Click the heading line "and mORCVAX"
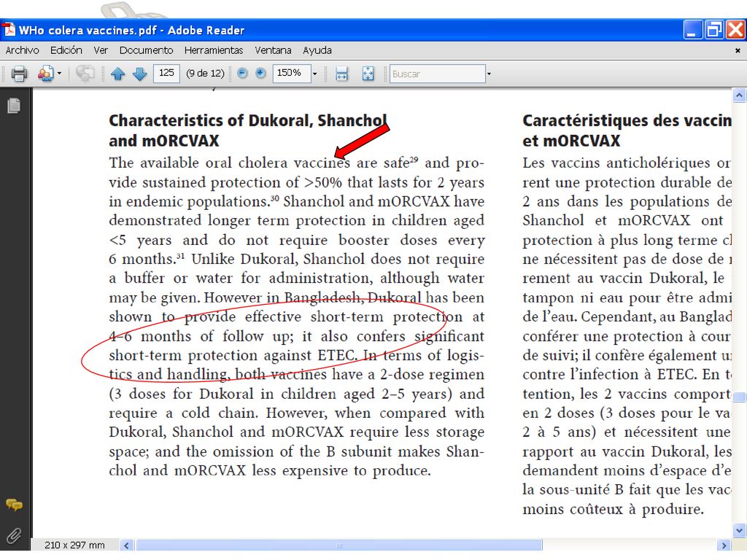Viewport: 747px width, 560px height. pyautogui.click(x=164, y=141)
